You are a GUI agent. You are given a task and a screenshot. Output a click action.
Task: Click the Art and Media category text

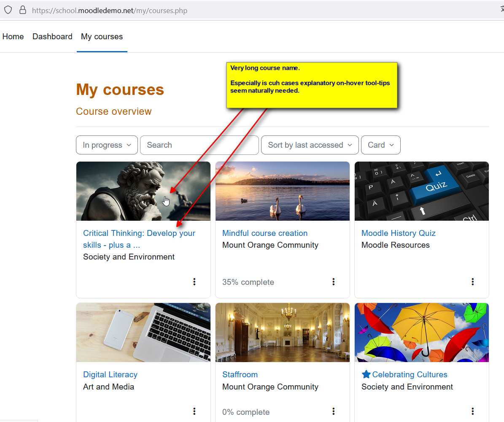click(109, 387)
